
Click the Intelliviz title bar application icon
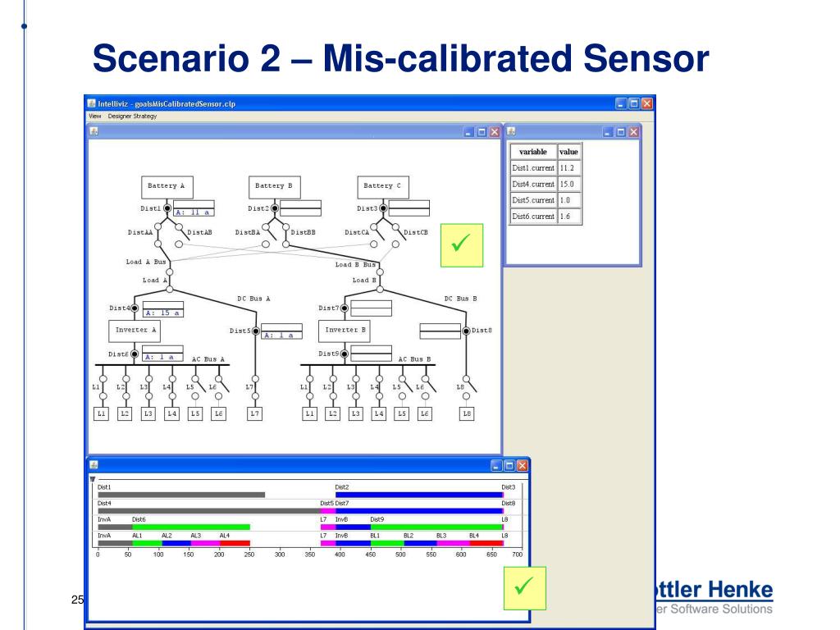point(92,103)
